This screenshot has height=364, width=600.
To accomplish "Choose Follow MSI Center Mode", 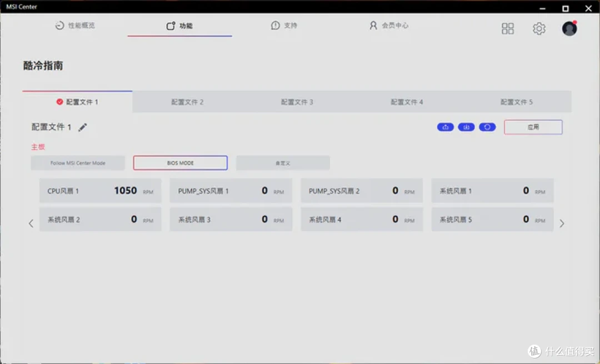I will click(78, 163).
